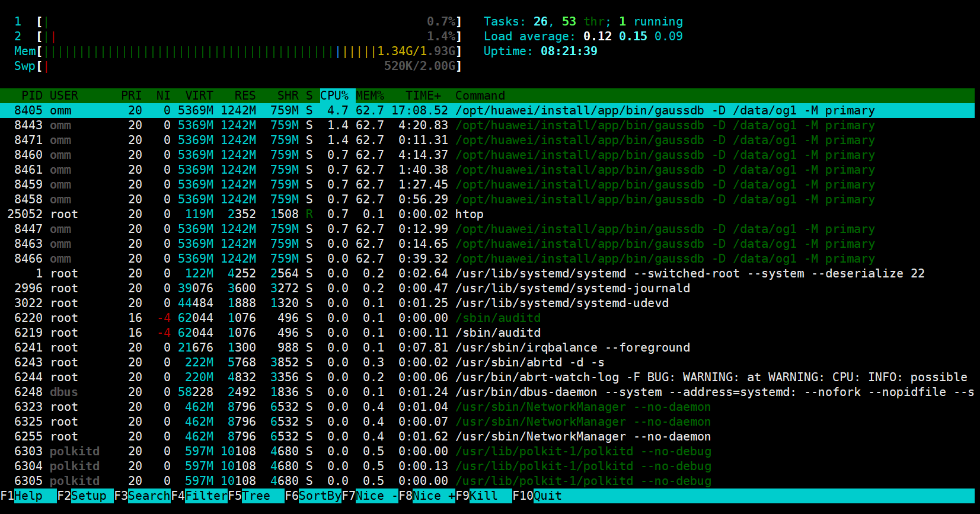980x514 pixels.
Task: Select process row with PID 8461
Action: pos(487,170)
